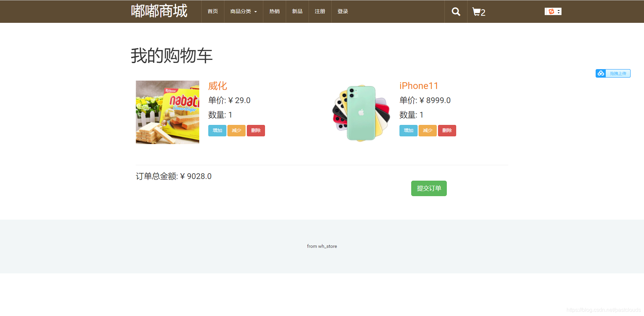
Task: Go to the 注册 page
Action: [320, 11]
